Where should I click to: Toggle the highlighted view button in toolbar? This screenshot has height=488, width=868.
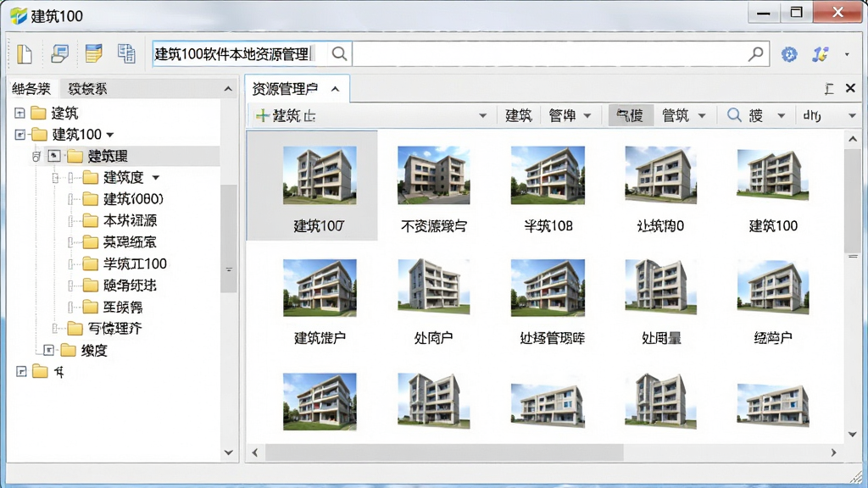[631, 115]
